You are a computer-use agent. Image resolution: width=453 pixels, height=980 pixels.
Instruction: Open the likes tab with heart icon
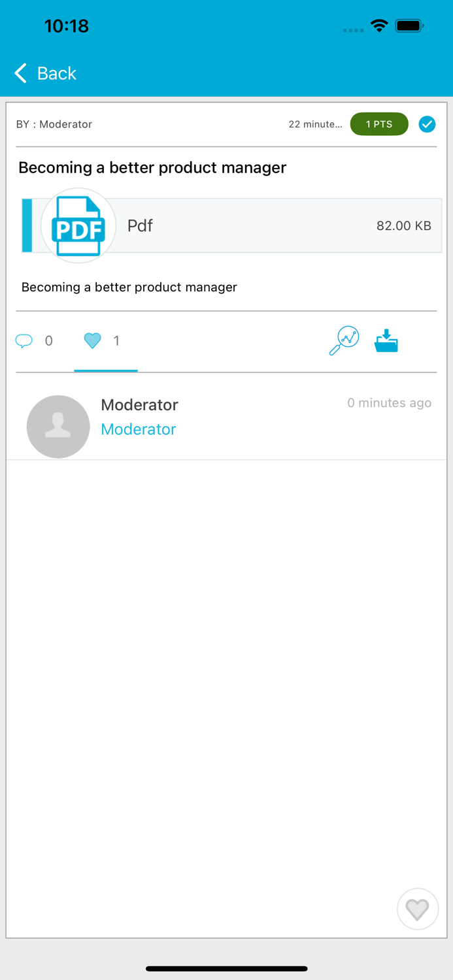[105, 340]
